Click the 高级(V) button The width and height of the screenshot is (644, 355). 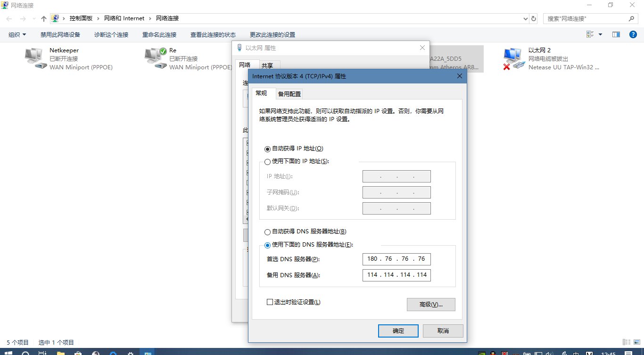[x=430, y=305]
